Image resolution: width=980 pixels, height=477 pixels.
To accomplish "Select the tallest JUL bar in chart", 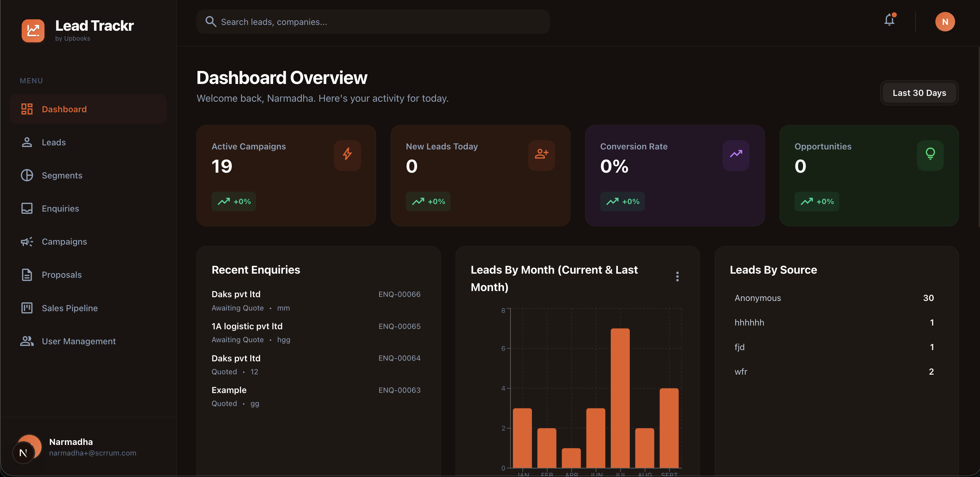I will click(x=620, y=398).
